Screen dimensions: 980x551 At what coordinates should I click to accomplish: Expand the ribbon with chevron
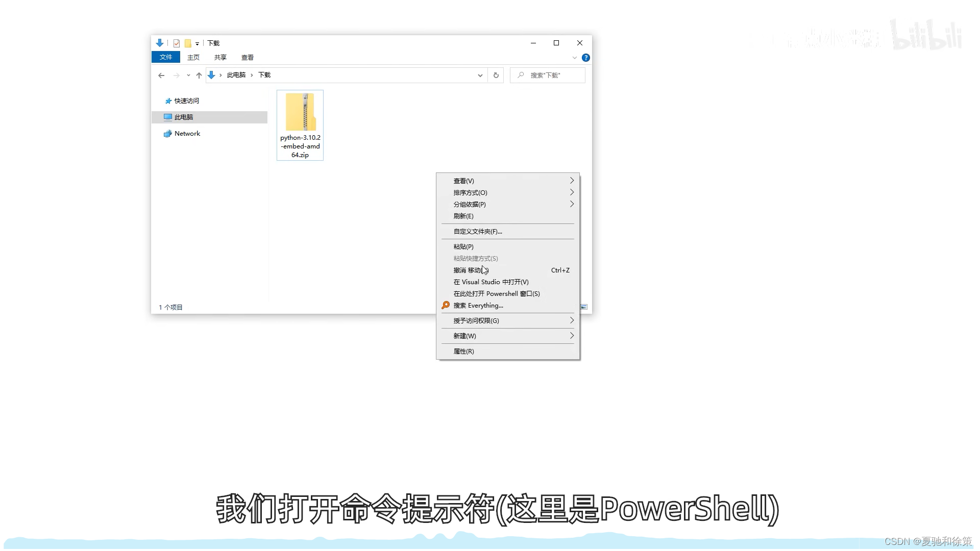click(x=575, y=58)
